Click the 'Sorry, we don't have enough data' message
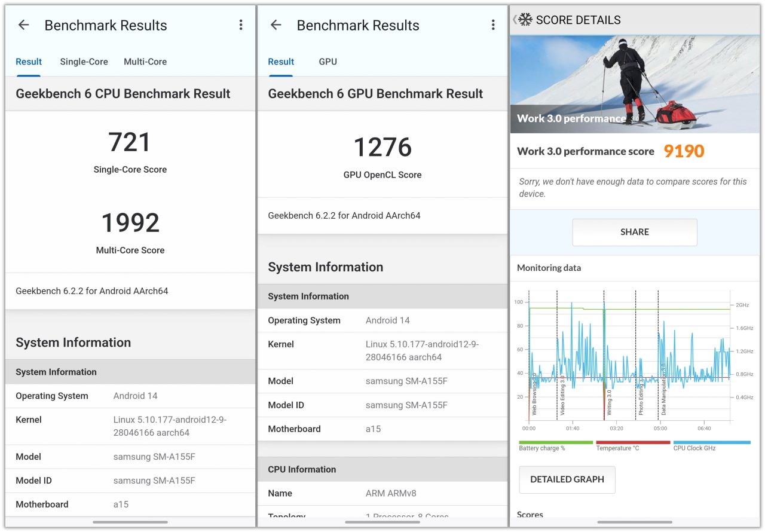Viewport: 765px width, 532px height. (633, 188)
